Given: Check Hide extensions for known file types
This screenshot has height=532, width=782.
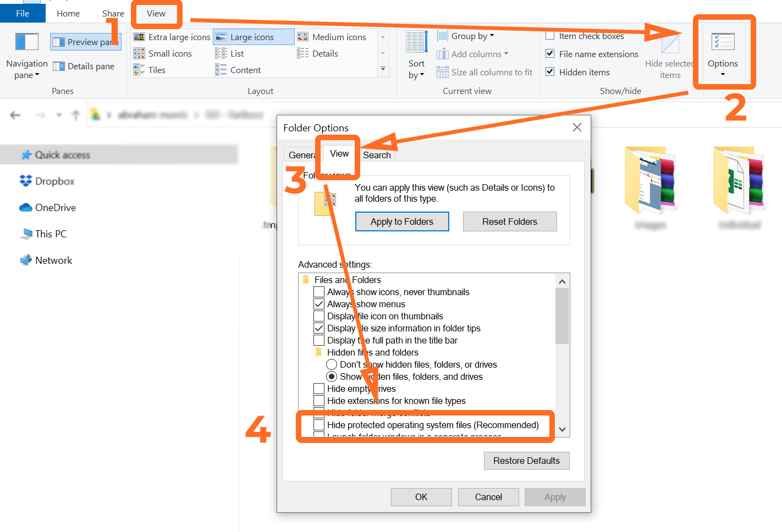Looking at the screenshot, I should pos(319,401).
